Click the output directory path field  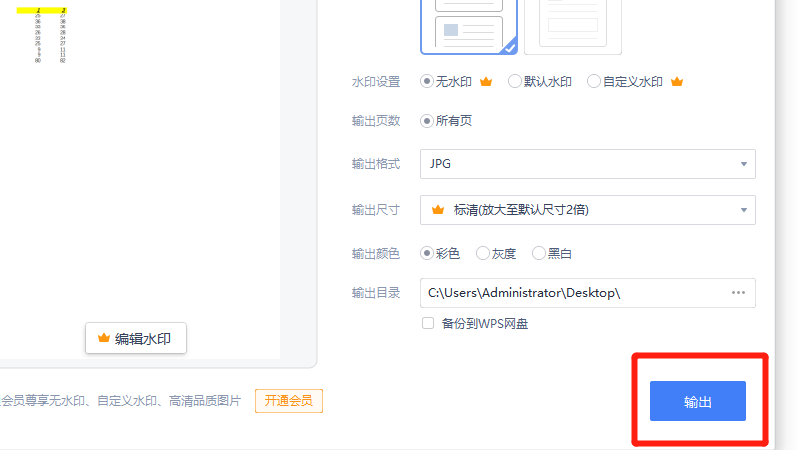click(570, 293)
